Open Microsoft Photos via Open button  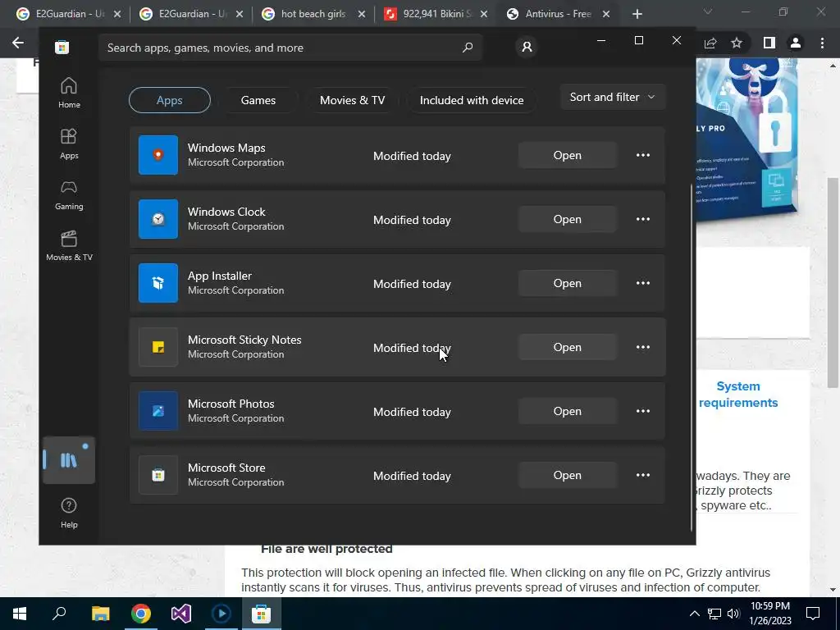point(568,411)
